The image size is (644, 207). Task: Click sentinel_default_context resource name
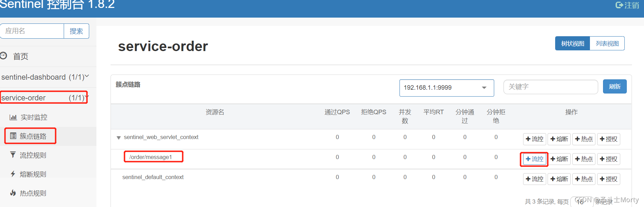pos(153,177)
